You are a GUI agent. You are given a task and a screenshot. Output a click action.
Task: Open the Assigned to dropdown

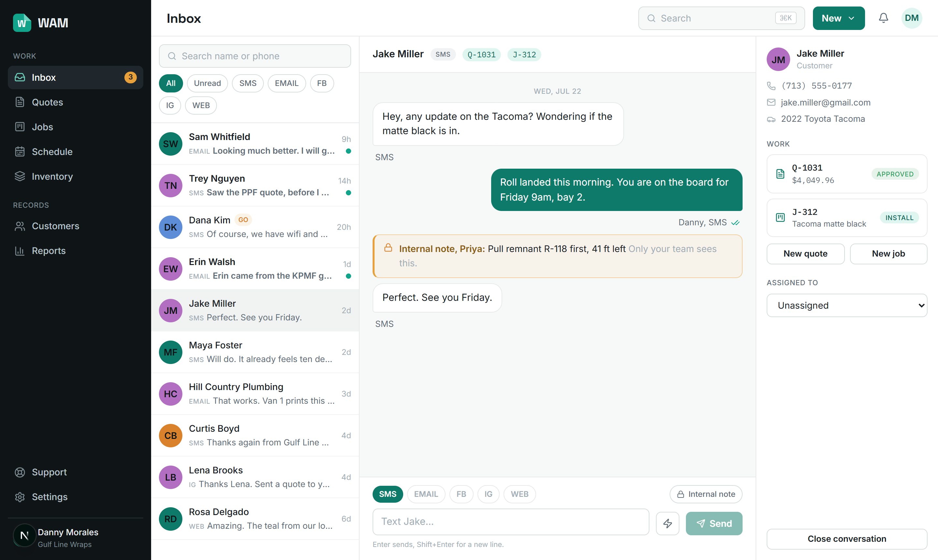click(x=847, y=305)
